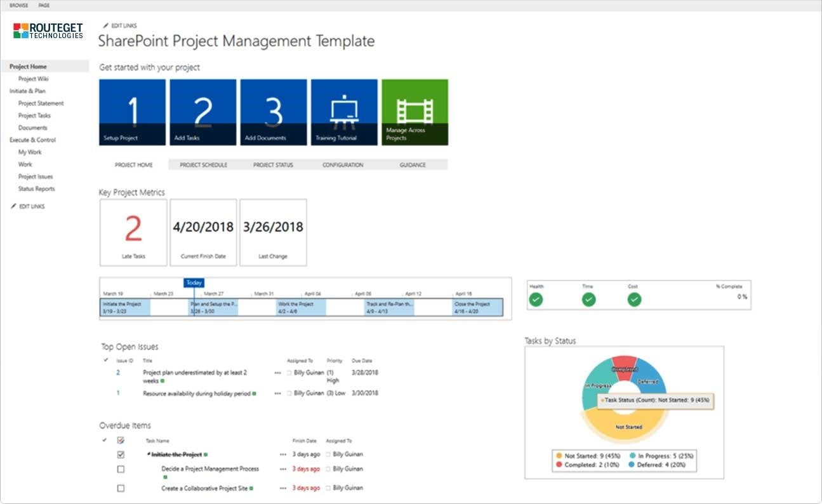Screen dimensions: 822x504
Task: Open ellipsis menu for Resource availability issue
Action: click(x=277, y=394)
